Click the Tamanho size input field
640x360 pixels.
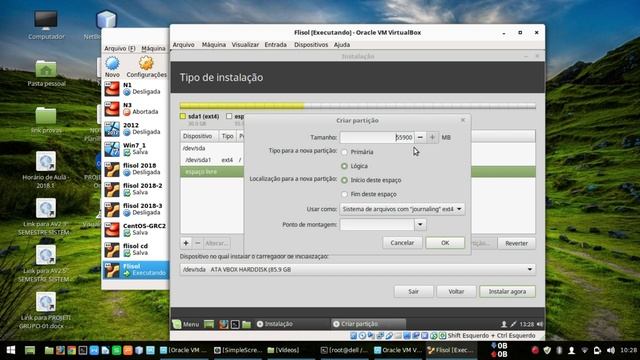pyautogui.click(x=377, y=138)
